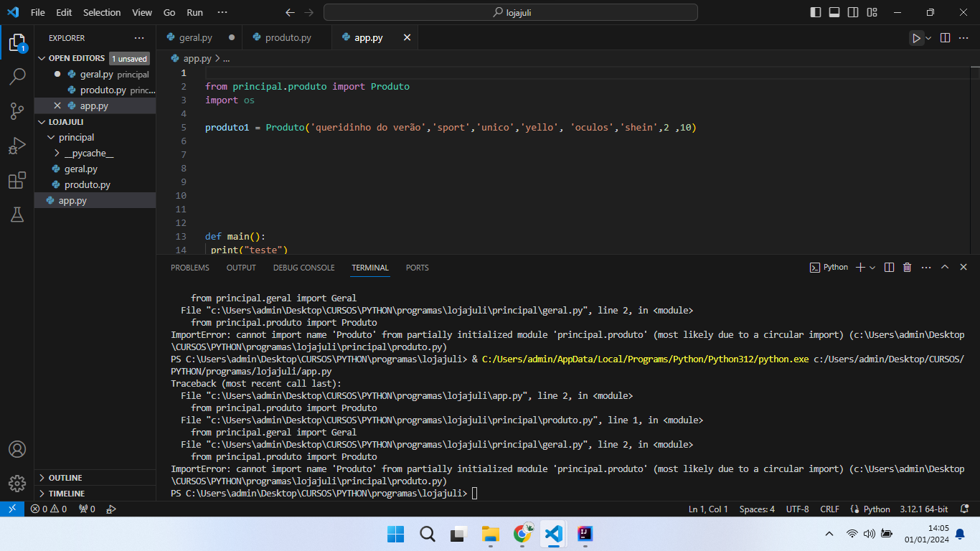Open the File menu

[38, 12]
